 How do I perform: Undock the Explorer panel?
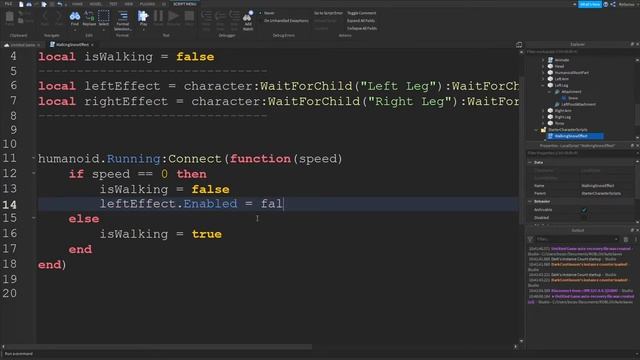[632, 44]
